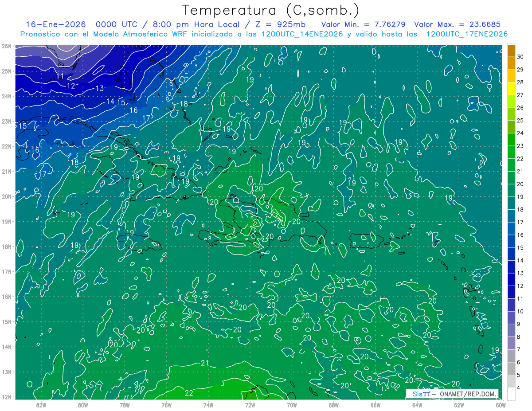Image resolution: width=532 pixels, height=411 pixels.
Task: Click the '68W' longitude axis label
Action: pos(333,405)
